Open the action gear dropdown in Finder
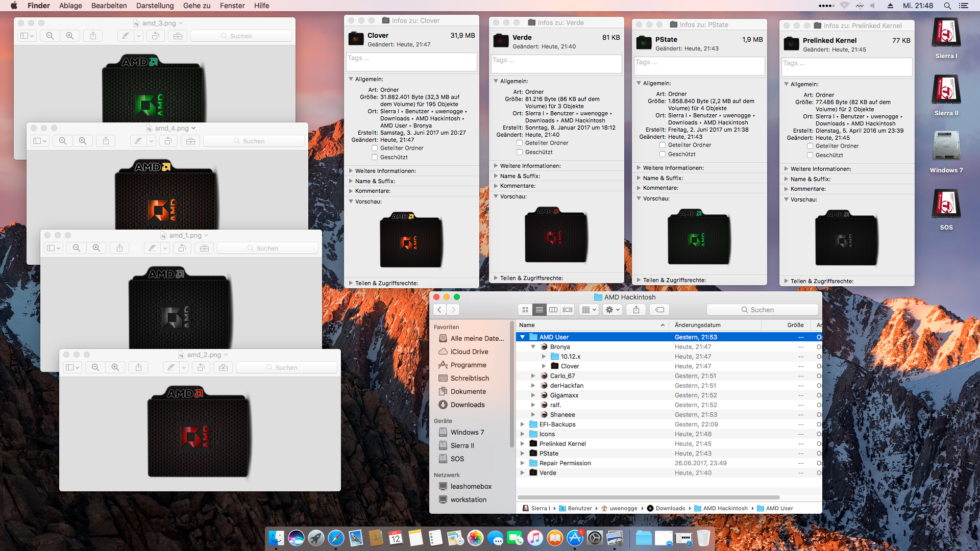 611,310
